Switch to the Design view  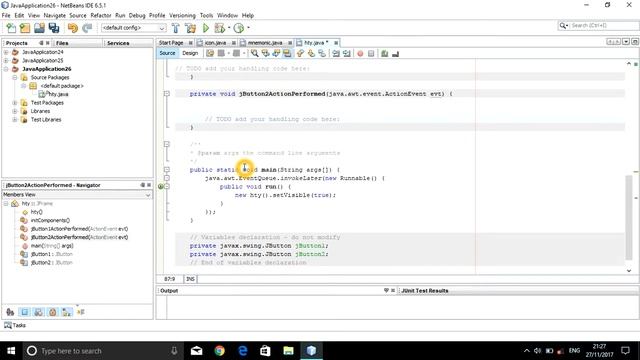click(x=190, y=53)
